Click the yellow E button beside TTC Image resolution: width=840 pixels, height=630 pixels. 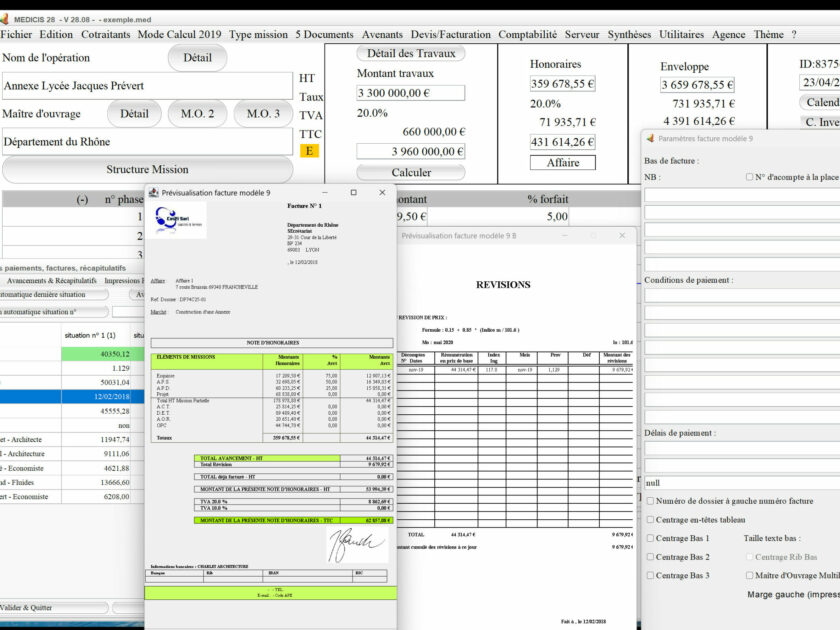pos(310,151)
